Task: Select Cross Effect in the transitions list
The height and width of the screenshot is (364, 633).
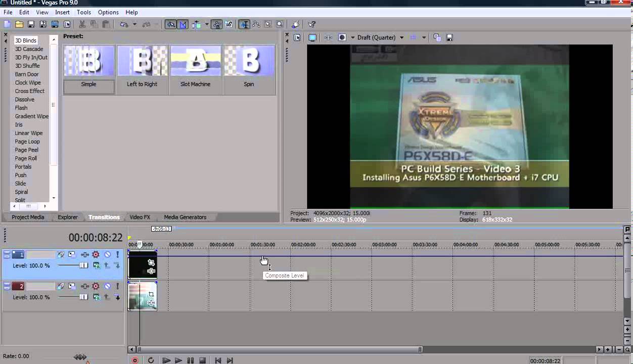Action: click(x=29, y=91)
